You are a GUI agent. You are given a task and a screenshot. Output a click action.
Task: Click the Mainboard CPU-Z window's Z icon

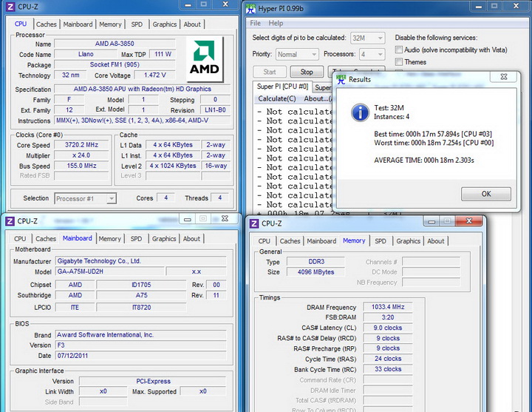10,221
